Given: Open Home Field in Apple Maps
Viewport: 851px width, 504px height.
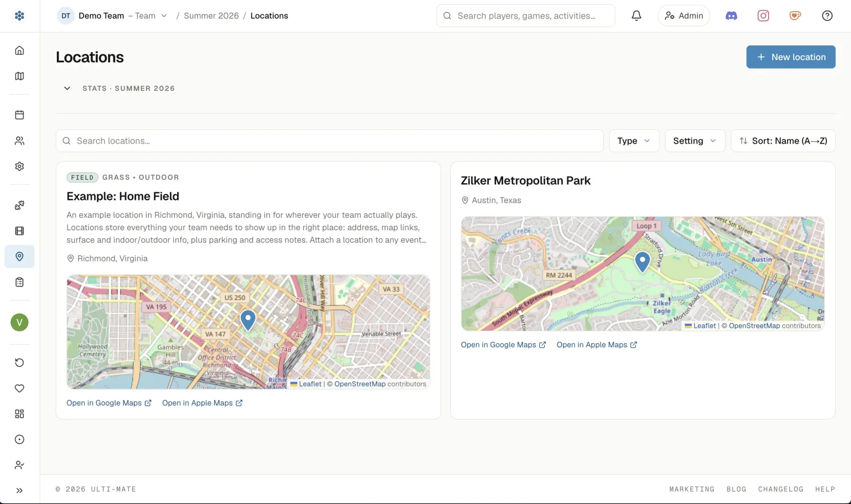Looking at the screenshot, I should pyautogui.click(x=203, y=403).
